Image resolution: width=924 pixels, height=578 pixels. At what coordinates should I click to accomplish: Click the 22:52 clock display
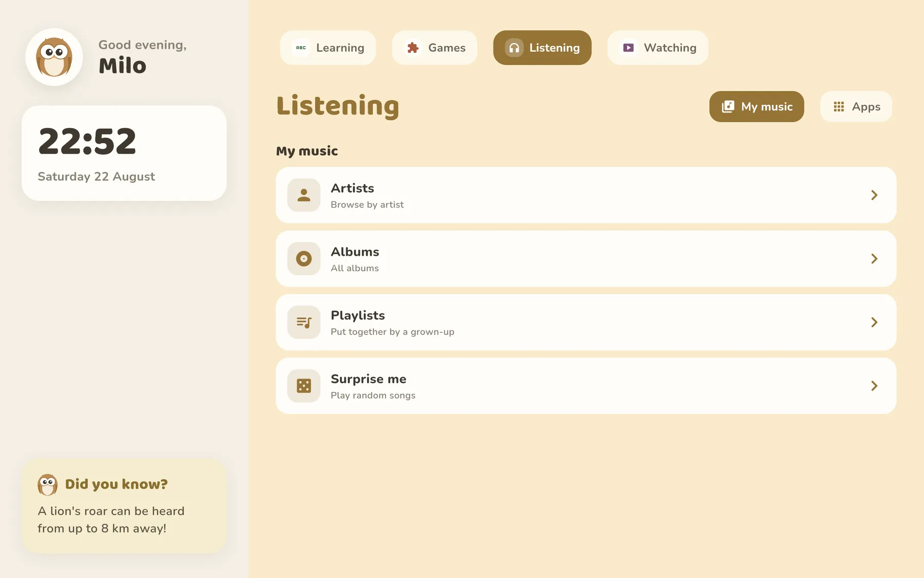coord(87,141)
